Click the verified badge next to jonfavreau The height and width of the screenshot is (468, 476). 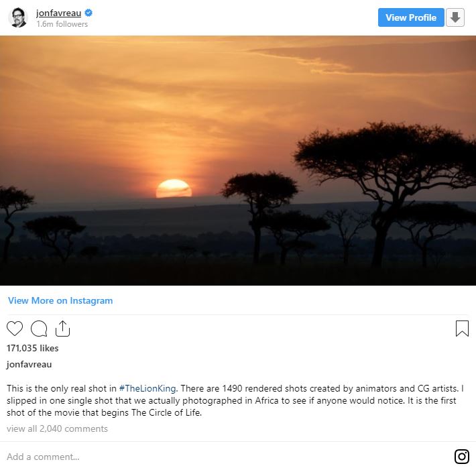(x=88, y=13)
